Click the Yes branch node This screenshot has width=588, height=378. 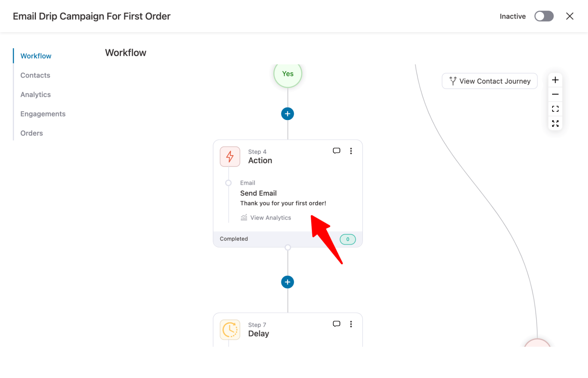pos(287,74)
